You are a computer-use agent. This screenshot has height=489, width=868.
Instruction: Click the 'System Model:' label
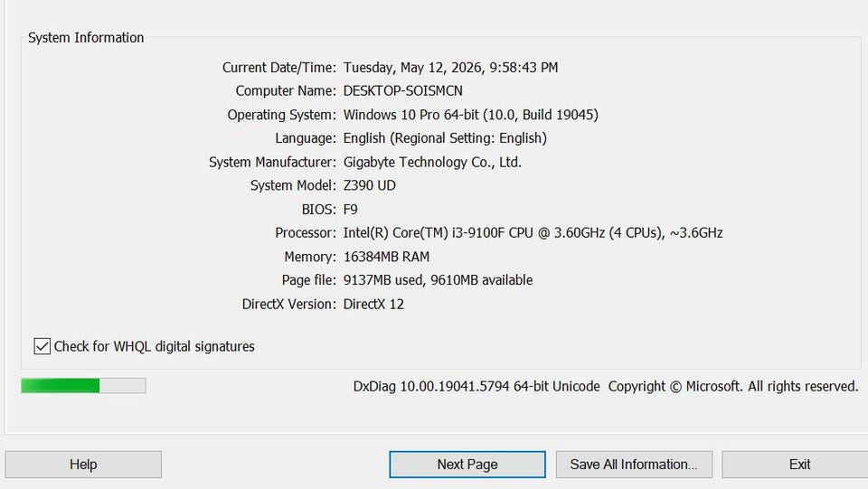[293, 185]
